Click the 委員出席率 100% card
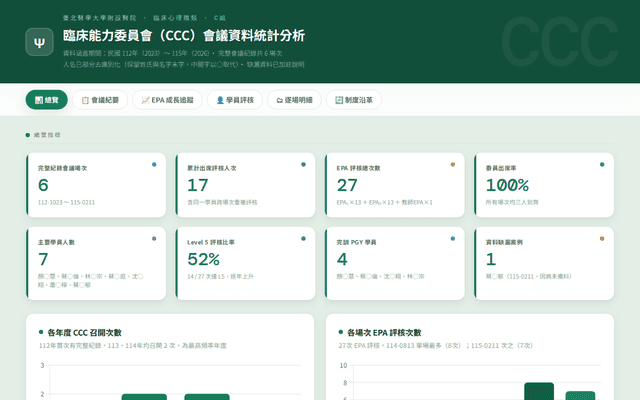This screenshot has width=640, height=400. click(544, 185)
